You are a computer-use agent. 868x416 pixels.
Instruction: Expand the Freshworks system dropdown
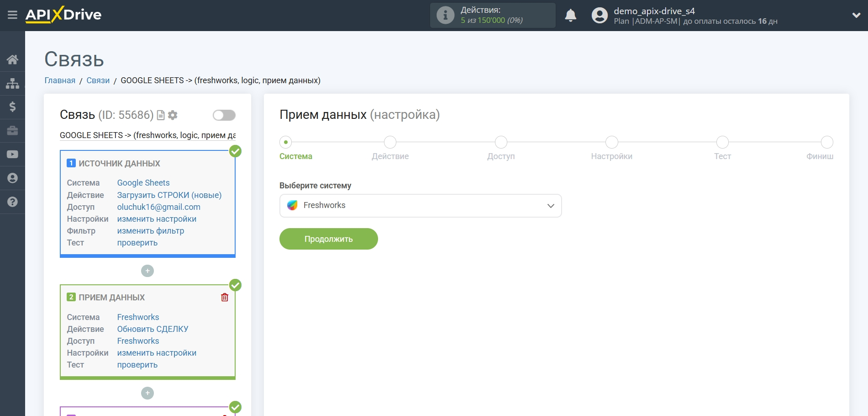pyautogui.click(x=420, y=206)
